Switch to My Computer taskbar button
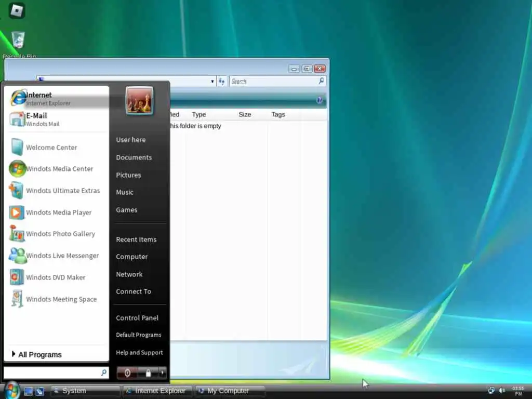532x399 pixels. pos(230,391)
